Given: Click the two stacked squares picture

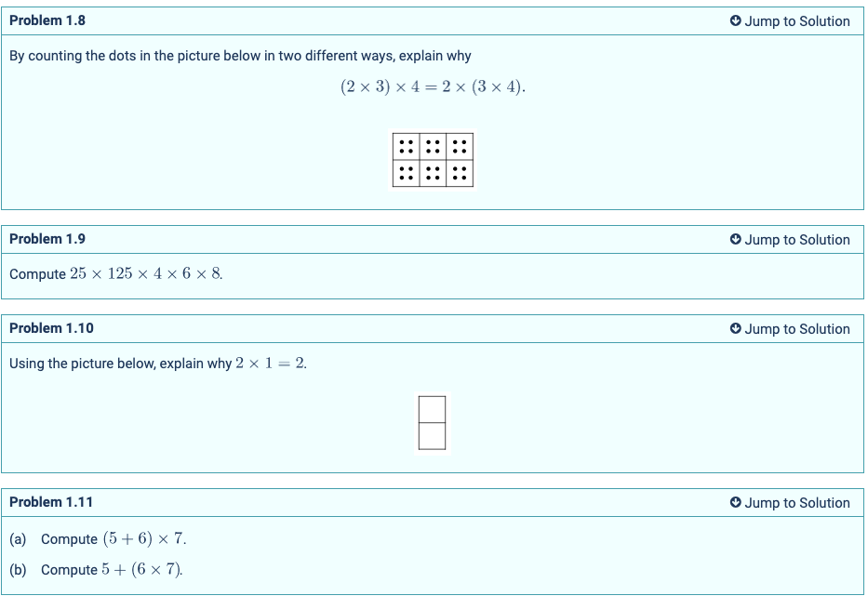Looking at the screenshot, I should [432, 423].
